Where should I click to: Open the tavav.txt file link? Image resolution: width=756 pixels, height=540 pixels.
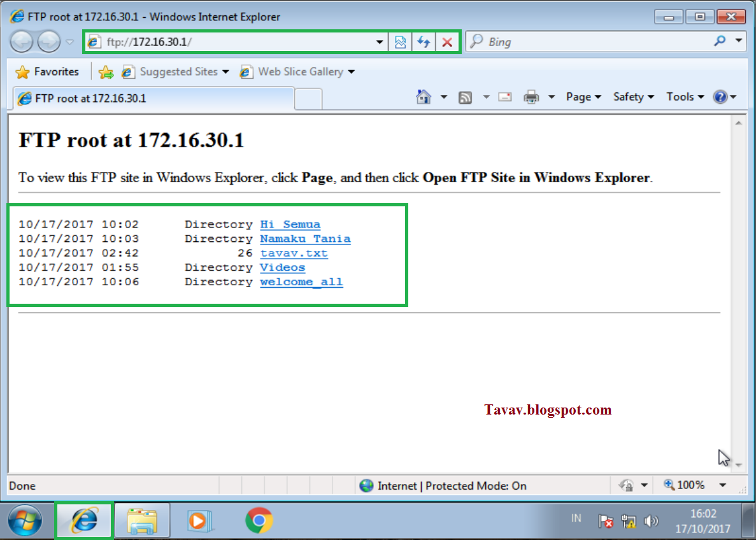tap(294, 253)
